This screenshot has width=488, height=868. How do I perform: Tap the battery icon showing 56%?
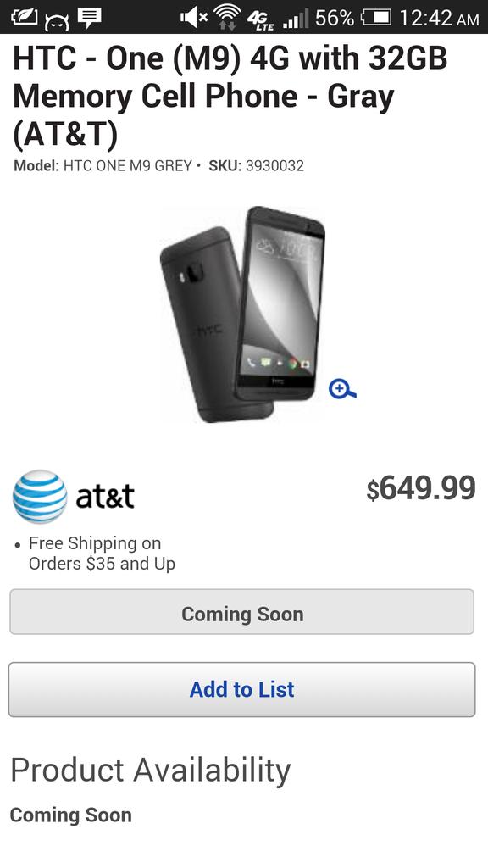tap(376, 18)
